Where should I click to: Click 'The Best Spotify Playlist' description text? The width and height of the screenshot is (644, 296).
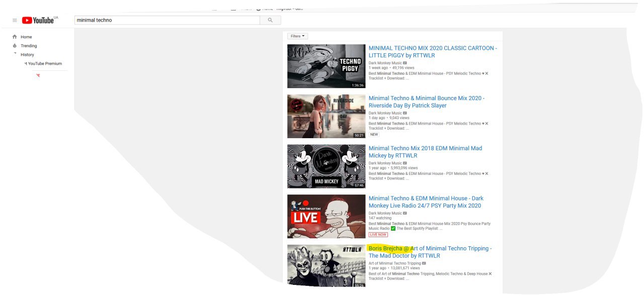[420, 229]
